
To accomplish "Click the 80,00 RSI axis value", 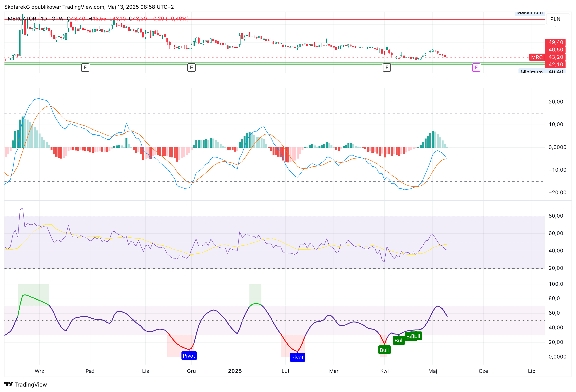I will [556, 216].
